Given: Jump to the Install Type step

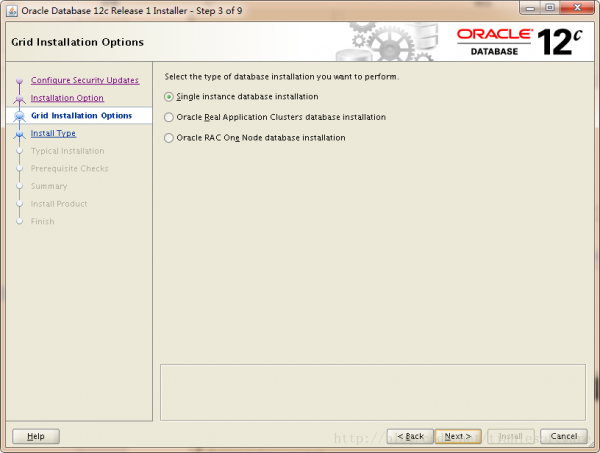Looking at the screenshot, I should (x=53, y=133).
